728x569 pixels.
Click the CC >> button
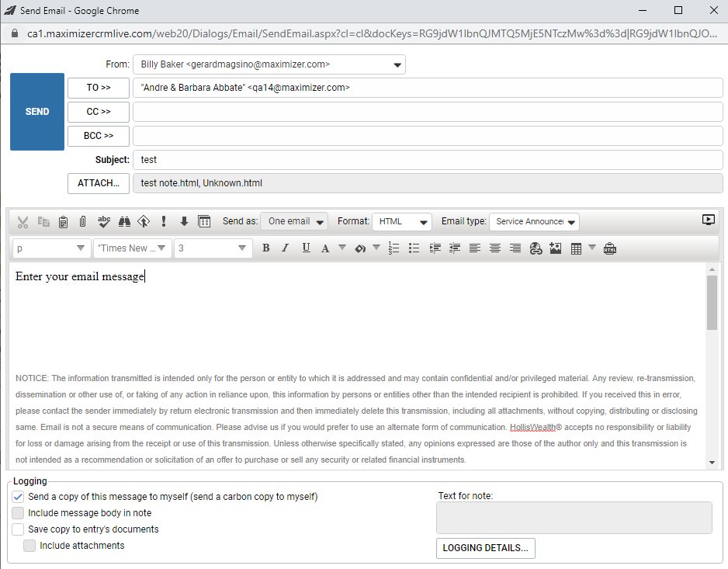(x=99, y=112)
